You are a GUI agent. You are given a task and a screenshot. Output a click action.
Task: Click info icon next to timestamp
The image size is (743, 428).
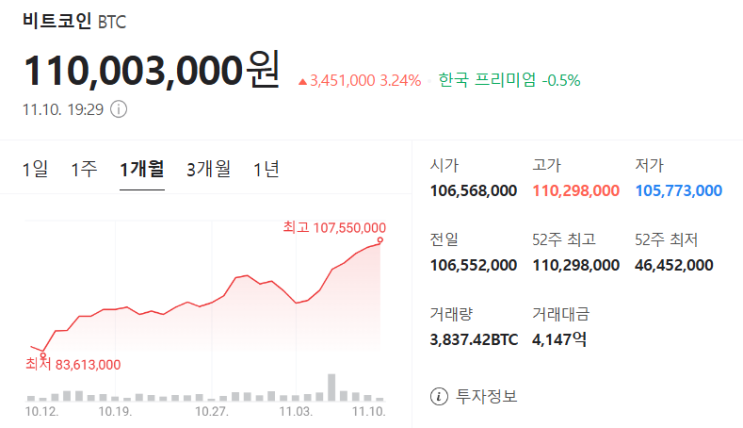(118, 109)
